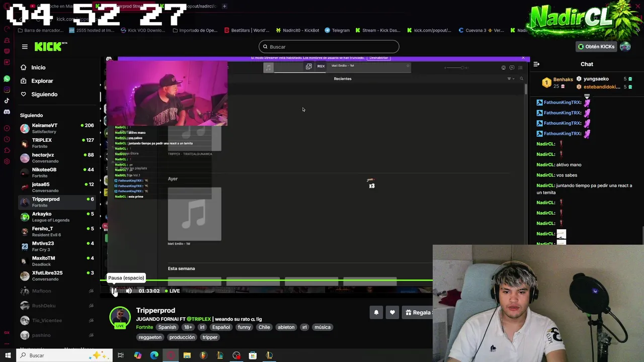This screenshot has width=644, height=362.
Task: Open offline channel Tio_Vicentee
Action: 57,320
